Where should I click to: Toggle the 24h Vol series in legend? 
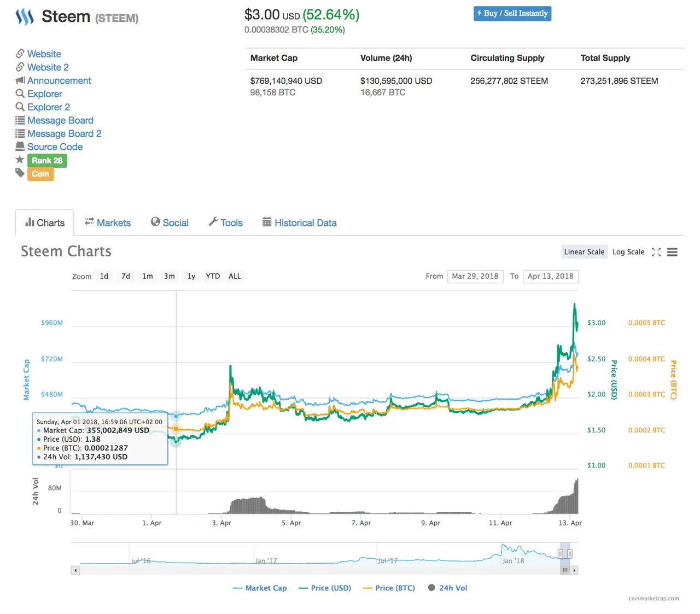pyautogui.click(x=447, y=588)
